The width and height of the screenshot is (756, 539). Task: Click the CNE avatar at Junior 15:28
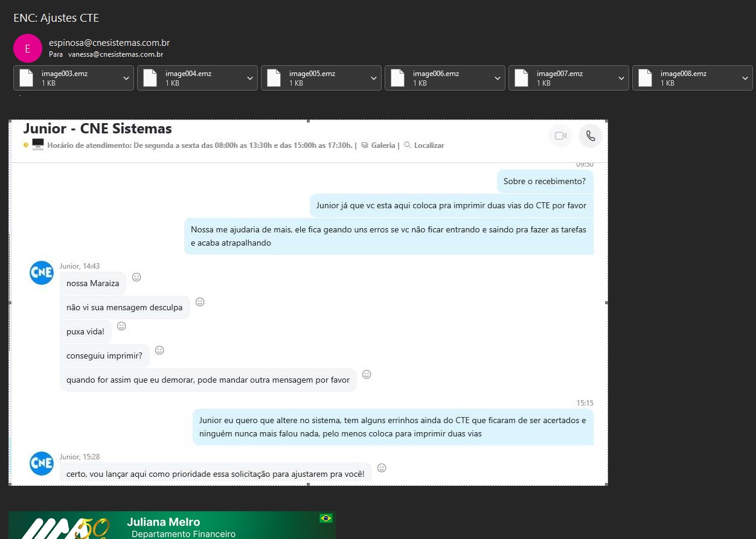[x=42, y=463]
